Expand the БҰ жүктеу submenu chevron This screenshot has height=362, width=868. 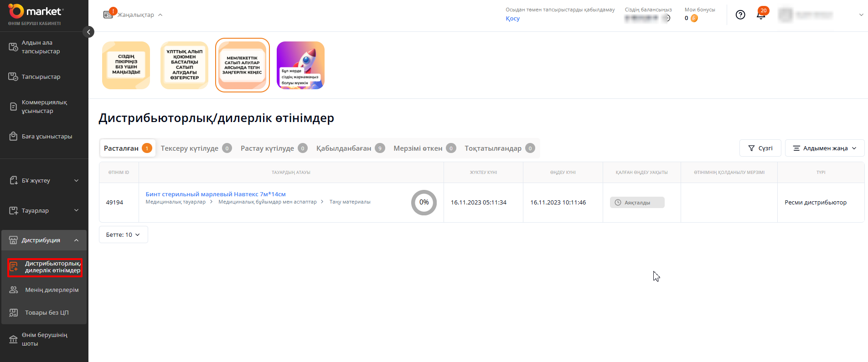(x=77, y=180)
